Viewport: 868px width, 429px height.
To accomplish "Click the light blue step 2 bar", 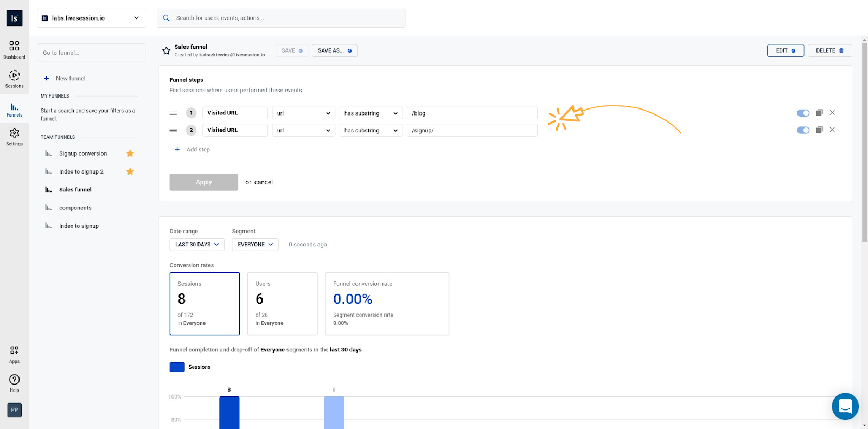I will [334, 413].
